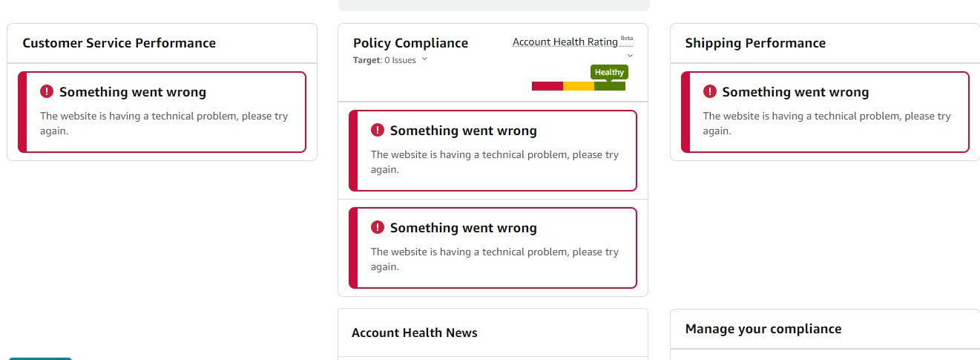
Task: Select the green segment of the health bar
Action: pos(610,86)
